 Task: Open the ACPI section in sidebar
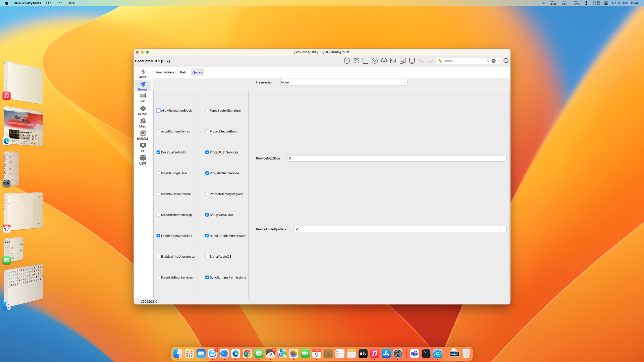(x=143, y=73)
